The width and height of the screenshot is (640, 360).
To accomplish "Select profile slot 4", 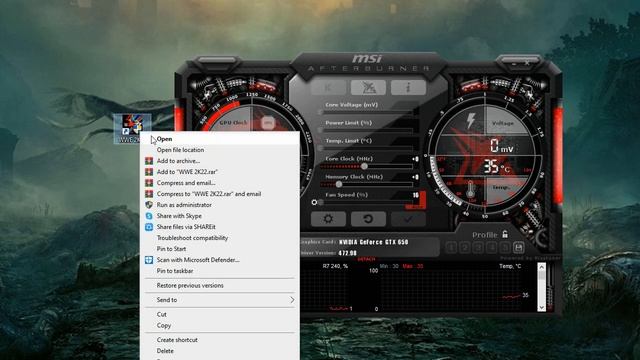I will tap(492, 247).
